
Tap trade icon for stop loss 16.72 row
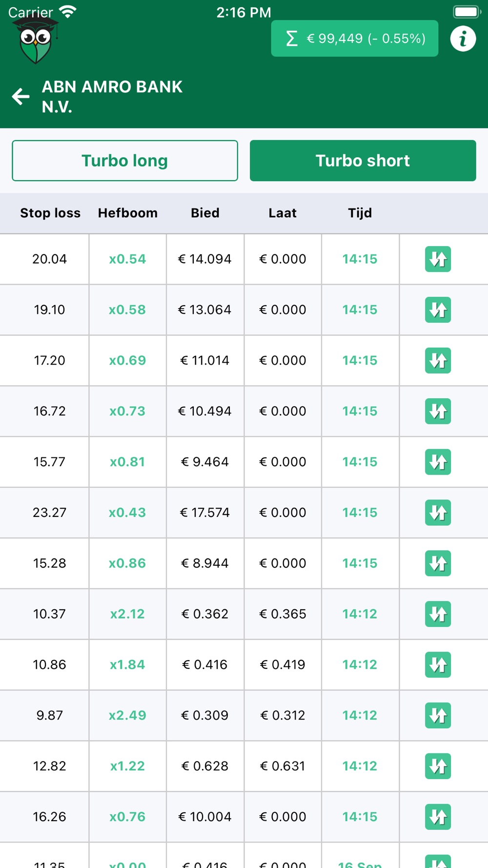pos(438,412)
